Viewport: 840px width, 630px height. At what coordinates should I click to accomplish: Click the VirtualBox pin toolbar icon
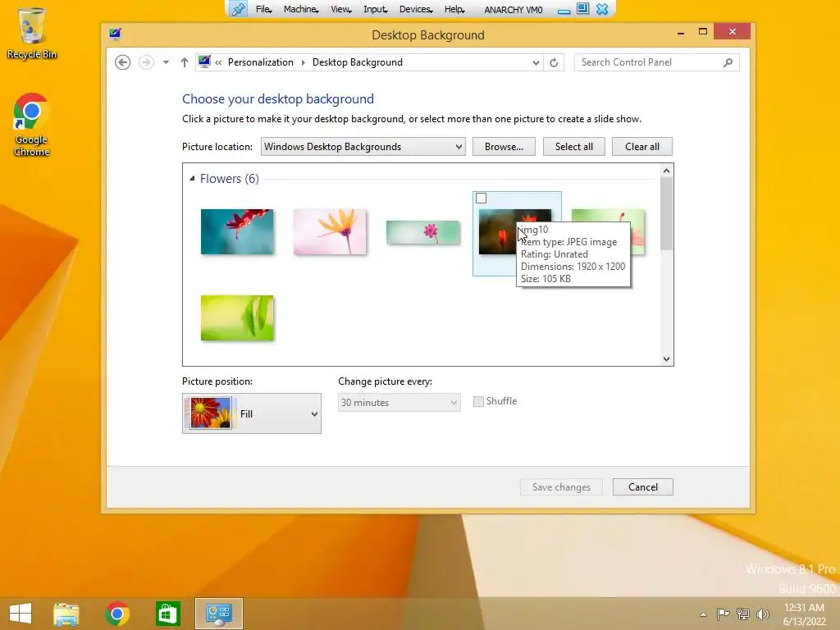coord(239,9)
